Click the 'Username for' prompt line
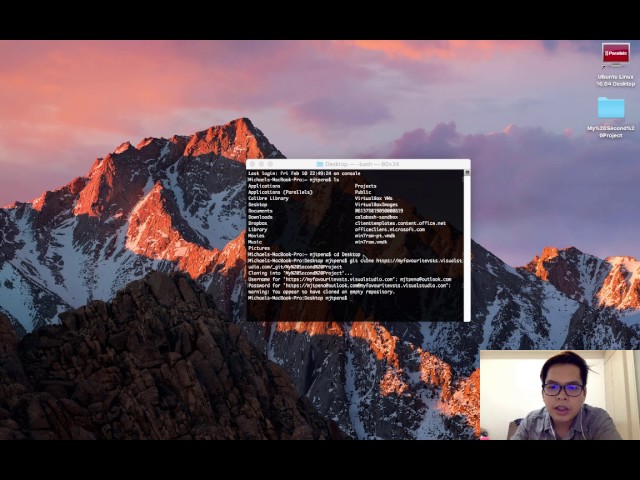 click(x=349, y=280)
